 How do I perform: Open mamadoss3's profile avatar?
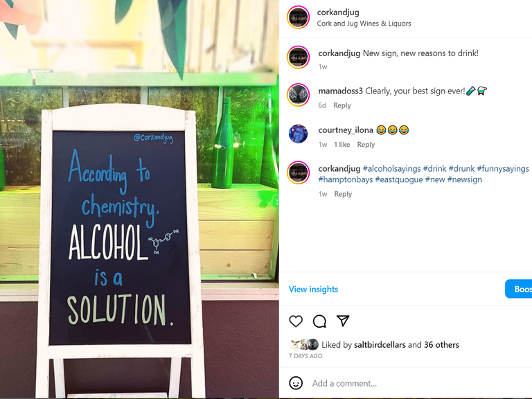299,95
